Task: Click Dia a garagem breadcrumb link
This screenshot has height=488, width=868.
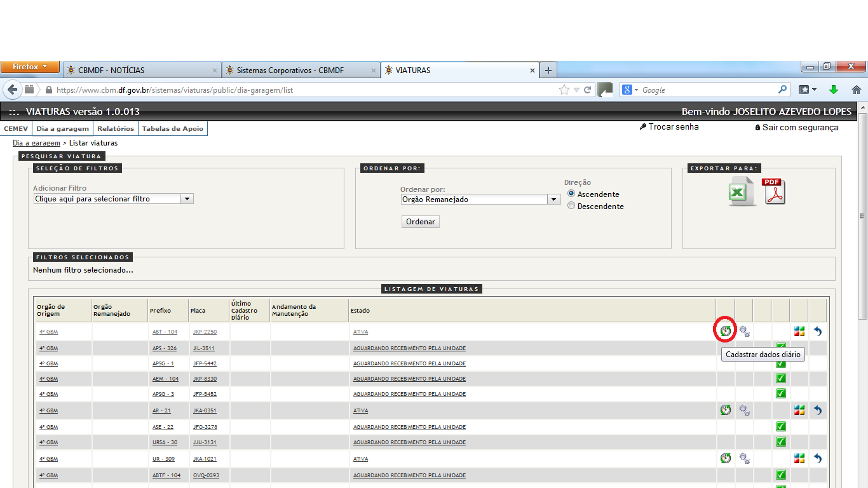Action: (36, 143)
